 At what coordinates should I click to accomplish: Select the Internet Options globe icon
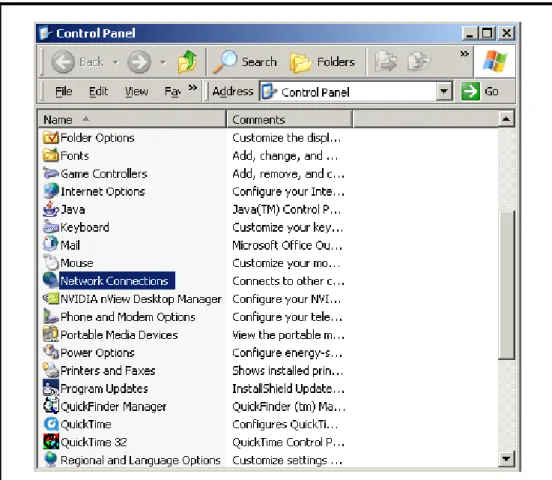pos(51,191)
